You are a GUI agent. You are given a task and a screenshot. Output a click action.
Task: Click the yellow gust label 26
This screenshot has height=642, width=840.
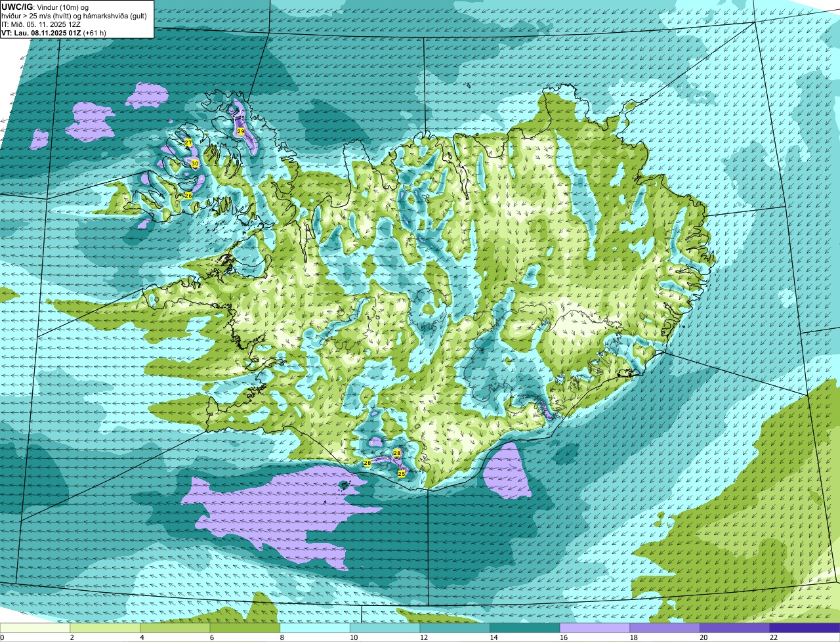pyautogui.click(x=188, y=195)
